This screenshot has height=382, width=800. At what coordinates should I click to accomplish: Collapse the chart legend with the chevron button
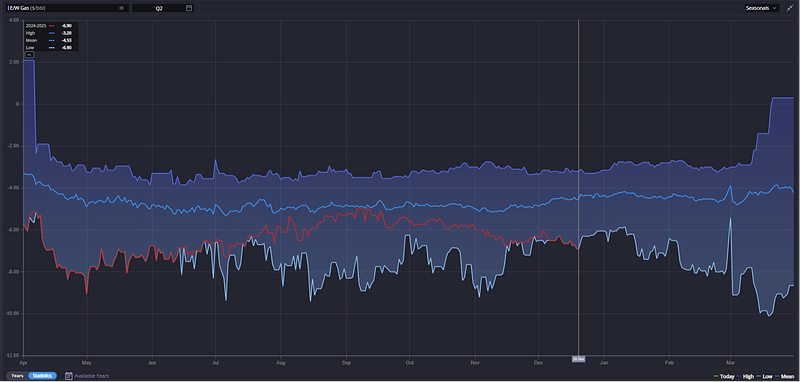click(x=29, y=54)
